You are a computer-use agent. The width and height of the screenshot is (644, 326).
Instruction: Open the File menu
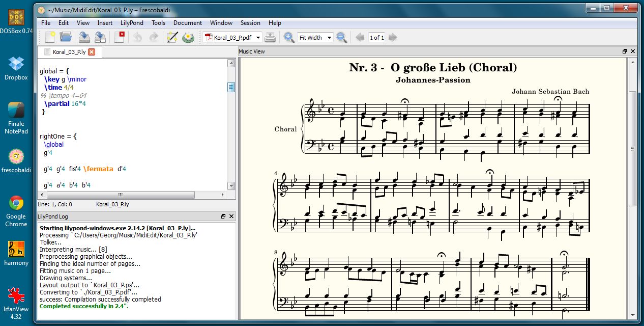[x=46, y=22]
